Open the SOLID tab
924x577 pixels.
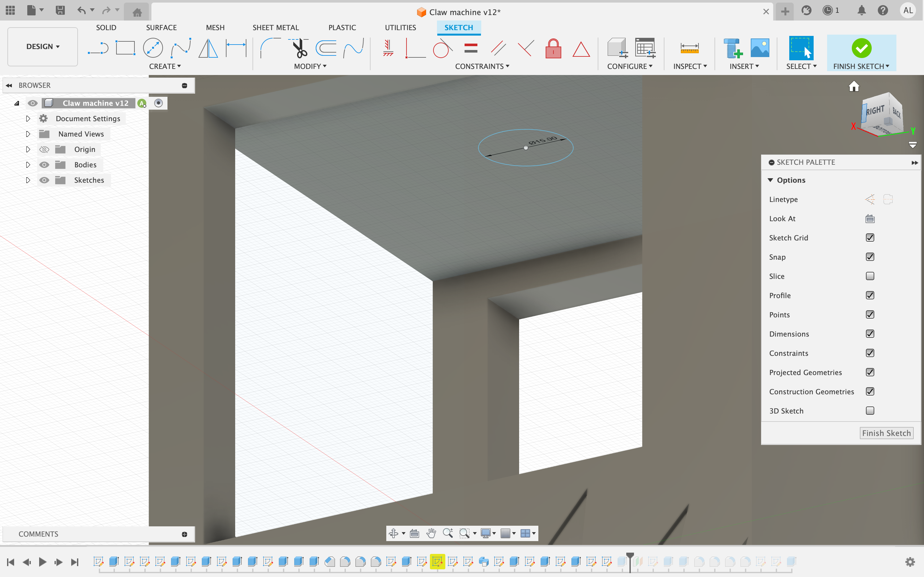[106, 27]
